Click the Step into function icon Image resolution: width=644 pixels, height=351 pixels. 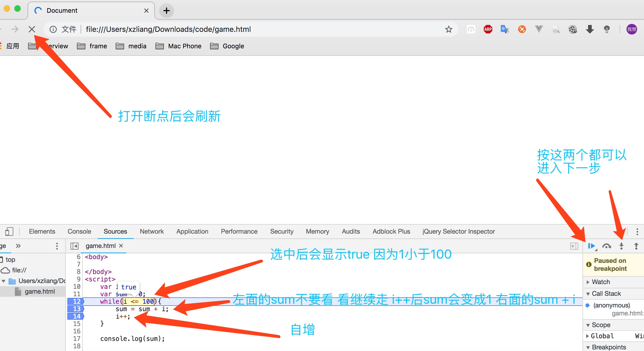(621, 246)
